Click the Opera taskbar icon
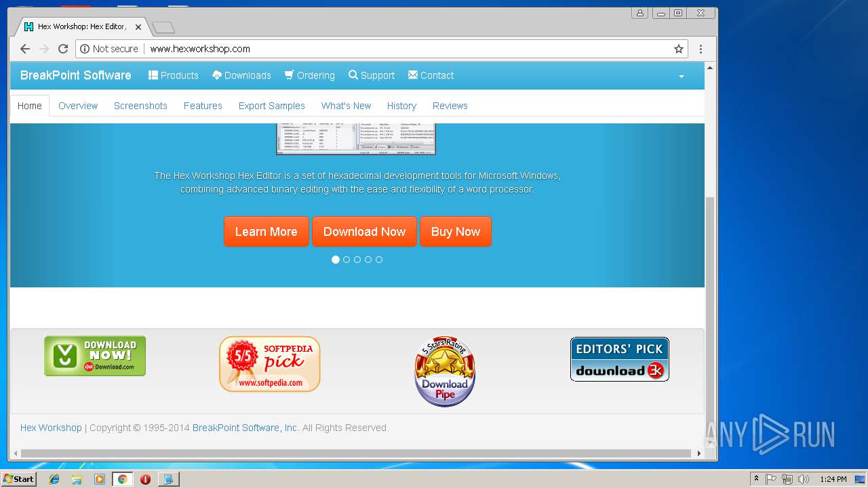The height and width of the screenshot is (488, 868). 145,479
